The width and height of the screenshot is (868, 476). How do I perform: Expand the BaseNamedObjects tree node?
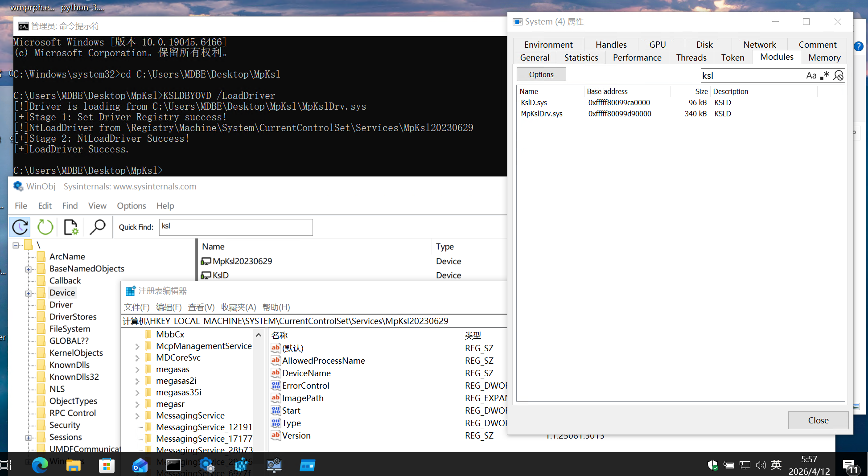(x=29, y=269)
